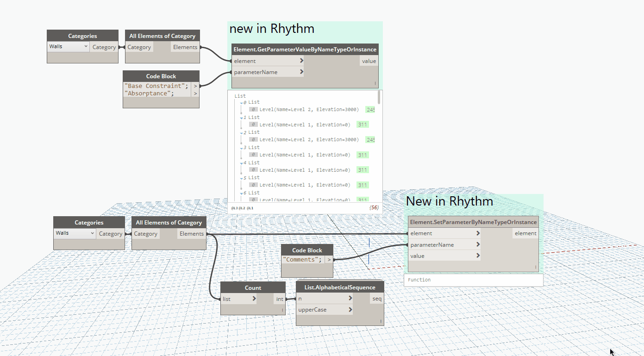The height and width of the screenshot is (356, 644).
Task: Click lacing indicator on SetParameterByNameTypeOrInstance node
Action: point(536,267)
